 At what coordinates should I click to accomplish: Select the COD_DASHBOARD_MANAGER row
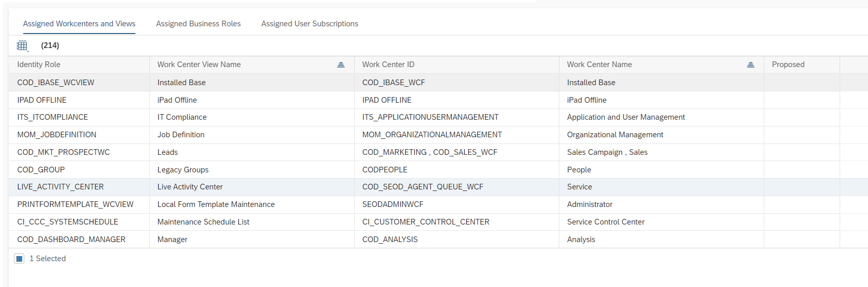pyautogui.click(x=71, y=240)
